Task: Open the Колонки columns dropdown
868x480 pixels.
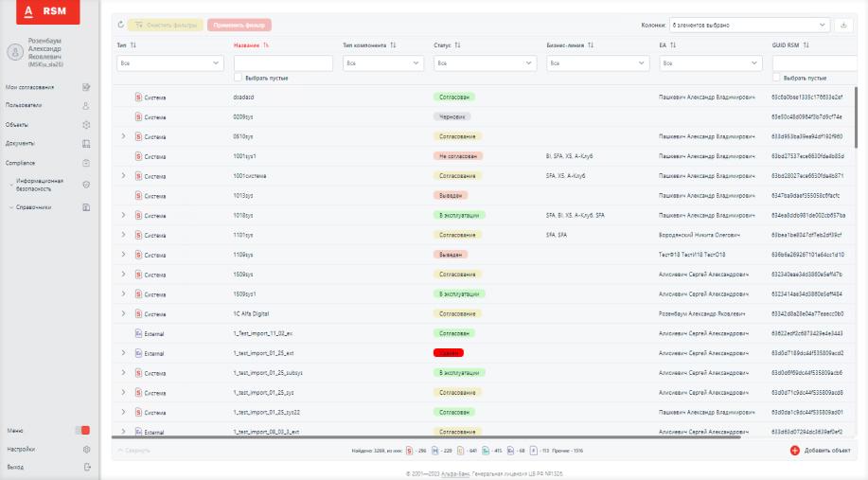Action: point(748,25)
